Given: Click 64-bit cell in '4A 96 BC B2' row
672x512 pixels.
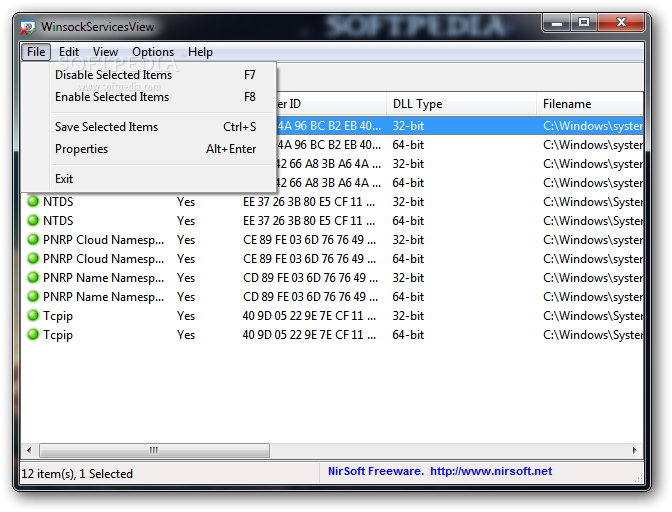Looking at the screenshot, I should coord(408,144).
